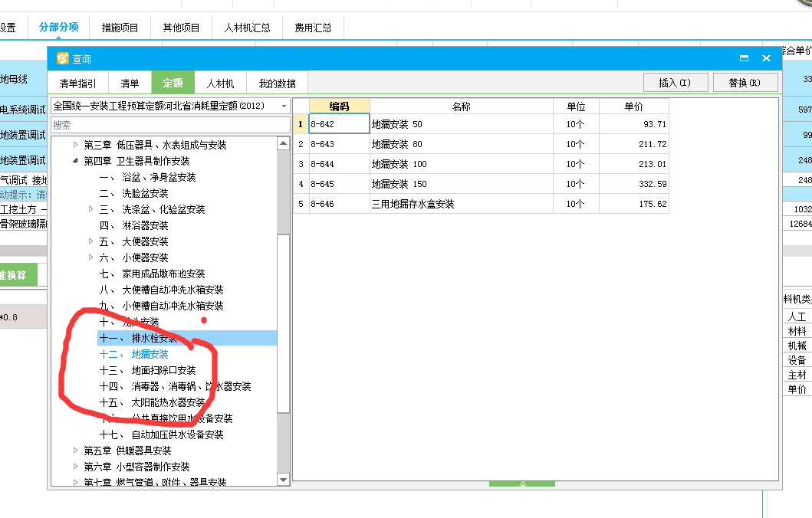Click the 查询 dialog logo icon

(x=63, y=58)
